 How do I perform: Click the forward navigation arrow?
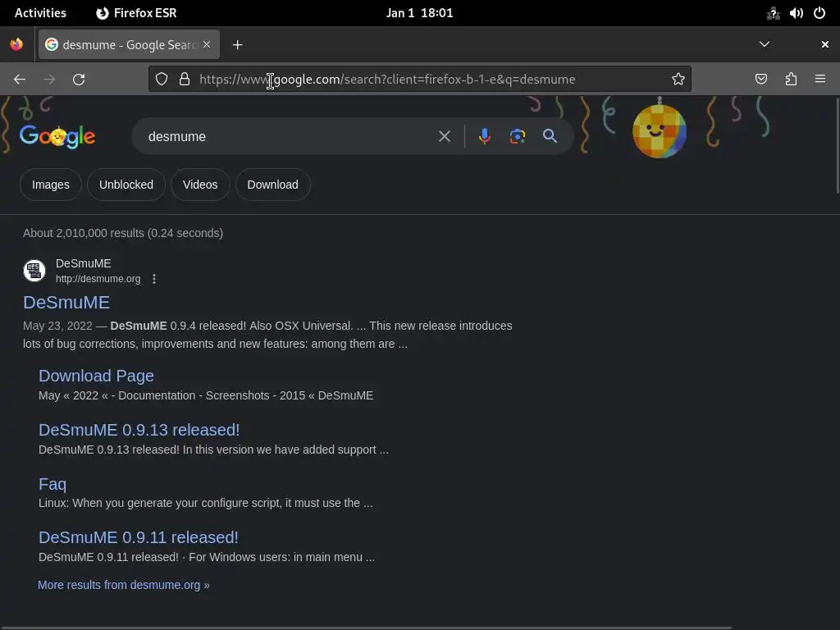click(49, 80)
